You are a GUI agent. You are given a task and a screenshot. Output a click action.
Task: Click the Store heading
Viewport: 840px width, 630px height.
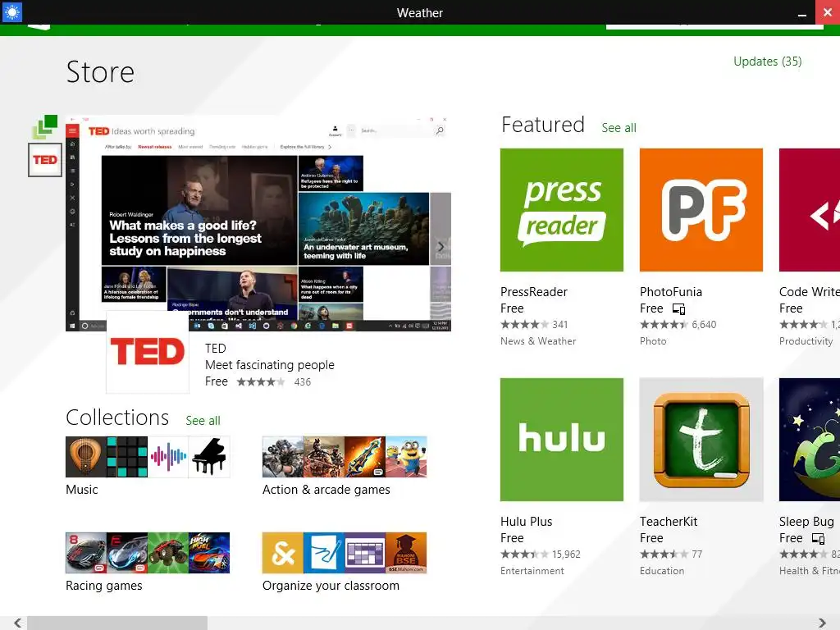100,72
